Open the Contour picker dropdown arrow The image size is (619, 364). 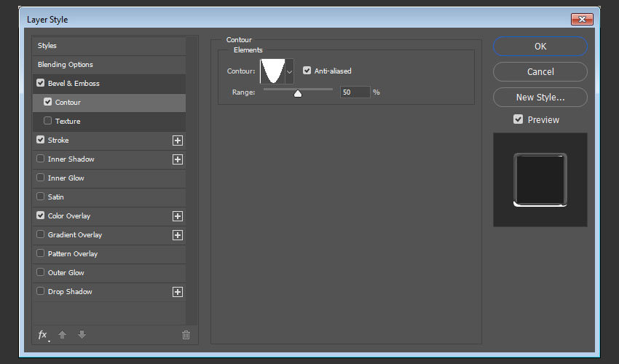(x=289, y=71)
